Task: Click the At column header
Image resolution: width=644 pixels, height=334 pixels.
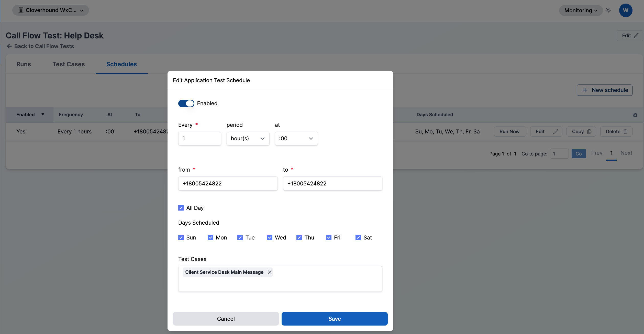Action: pyautogui.click(x=109, y=114)
